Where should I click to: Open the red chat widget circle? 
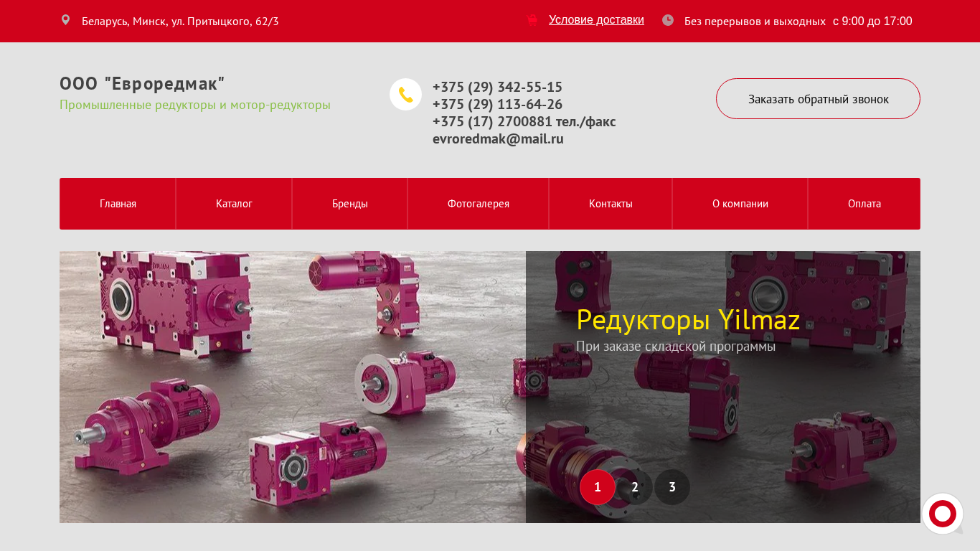coord(943,514)
